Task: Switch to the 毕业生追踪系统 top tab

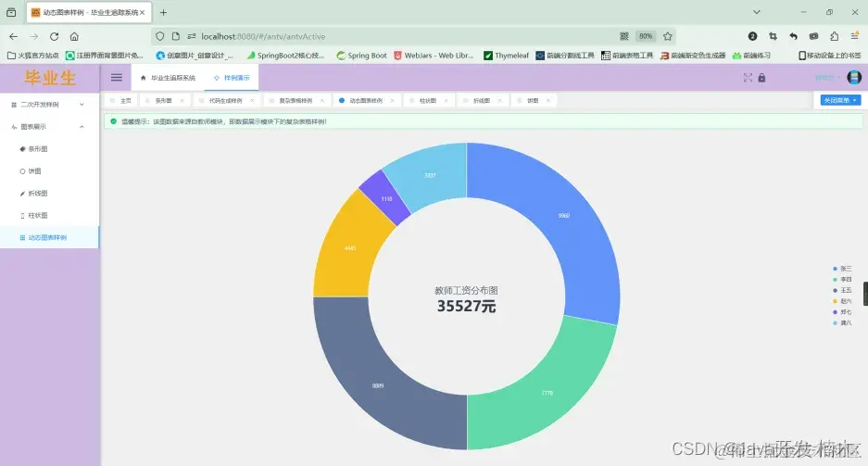Action: coord(169,78)
